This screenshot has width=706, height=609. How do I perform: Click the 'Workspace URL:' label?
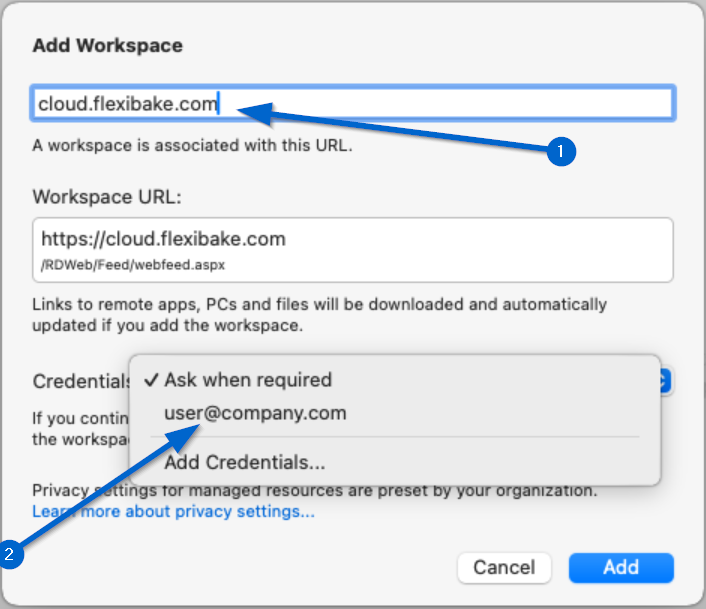107,197
